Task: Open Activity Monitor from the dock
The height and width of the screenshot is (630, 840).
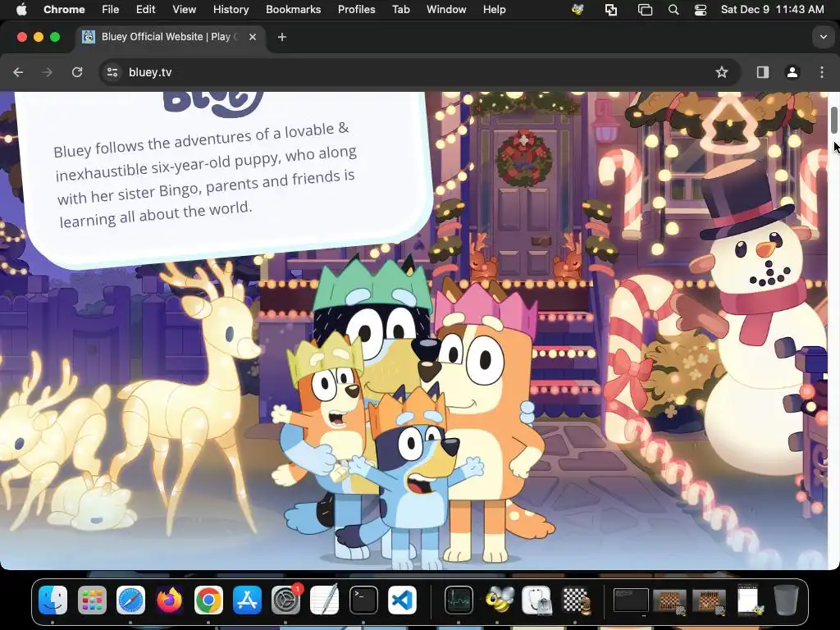Action: [459, 600]
